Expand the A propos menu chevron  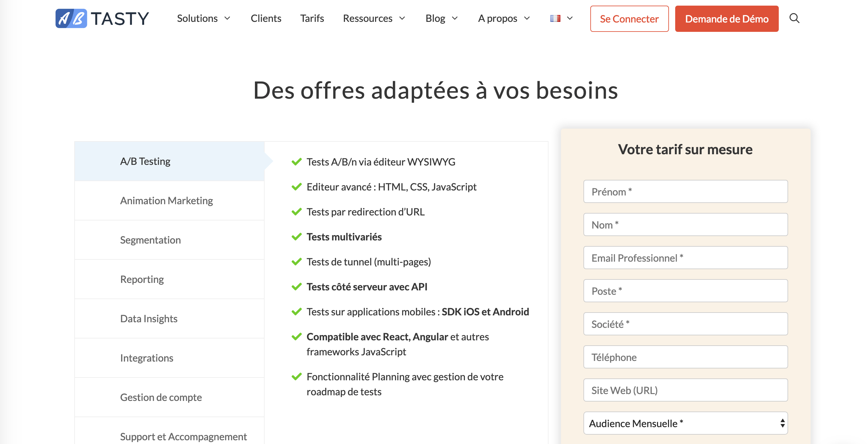point(527,18)
